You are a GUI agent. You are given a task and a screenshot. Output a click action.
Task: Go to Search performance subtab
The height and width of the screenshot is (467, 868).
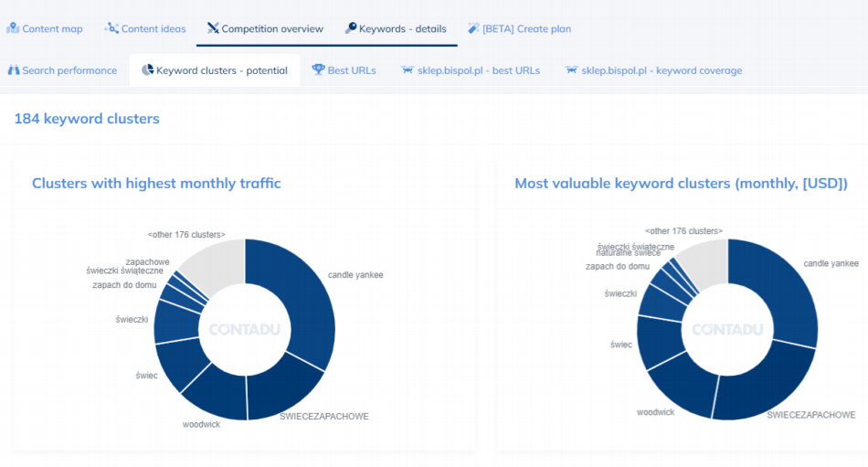pos(69,70)
